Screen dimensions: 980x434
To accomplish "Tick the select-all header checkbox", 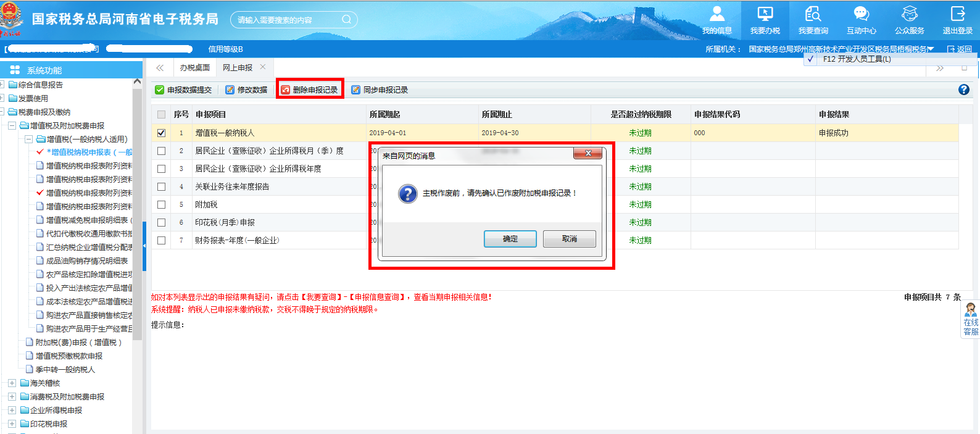I will pos(161,115).
